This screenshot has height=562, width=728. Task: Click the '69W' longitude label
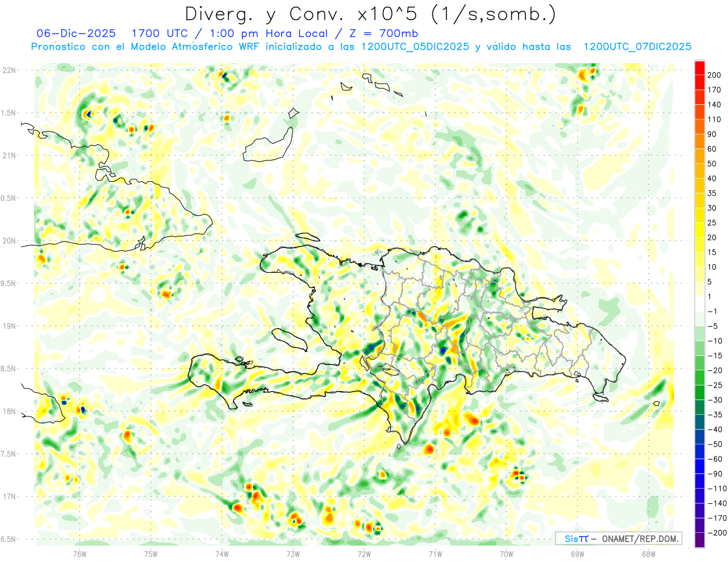point(578,554)
